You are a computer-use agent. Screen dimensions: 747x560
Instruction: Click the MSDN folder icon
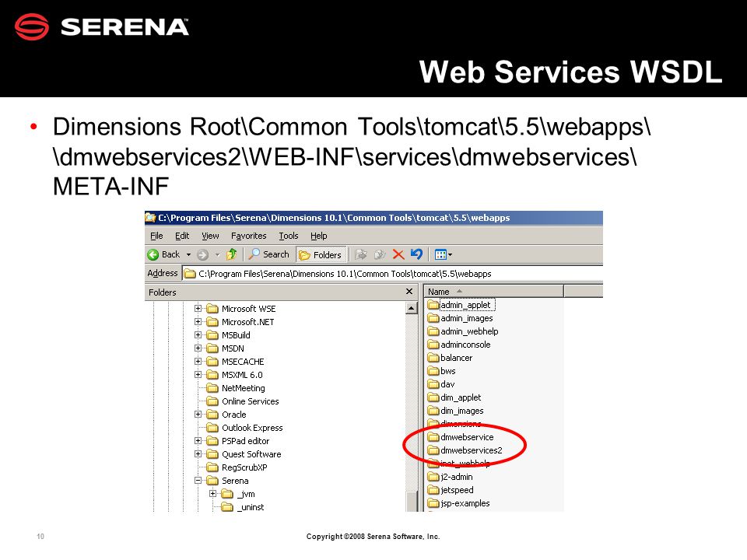pos(212,348)
